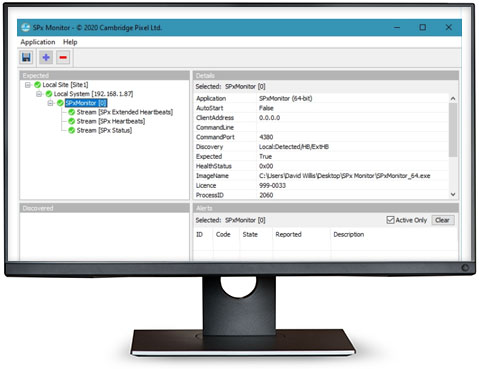Image resolution: width=479 pixels, height=369 pixels.
Task: Click green check icon for SPx Extended Heartbeats
Action: (72, 112)
